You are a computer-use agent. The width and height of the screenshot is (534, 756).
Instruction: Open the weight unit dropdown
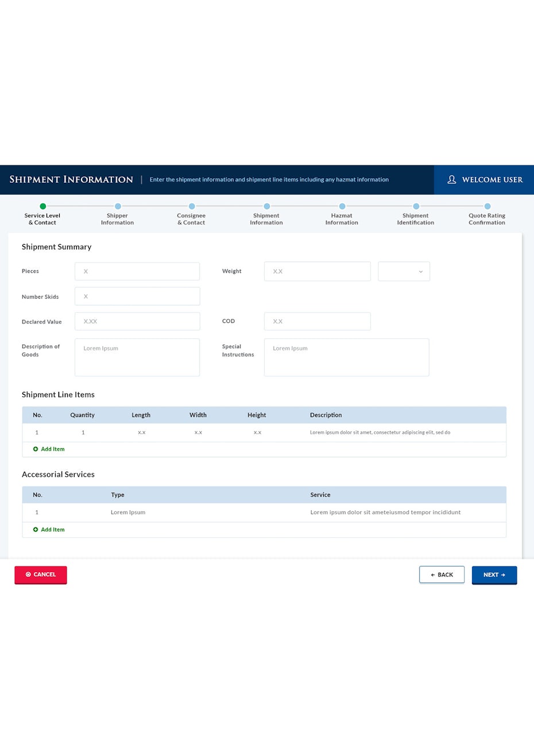pos(404,272)
